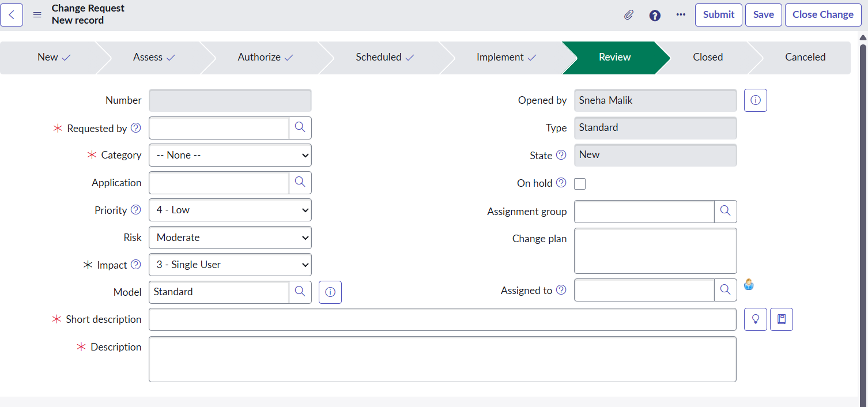Click the info icon beside Opened by
The image size is (868, 407).
coord(755,100)
